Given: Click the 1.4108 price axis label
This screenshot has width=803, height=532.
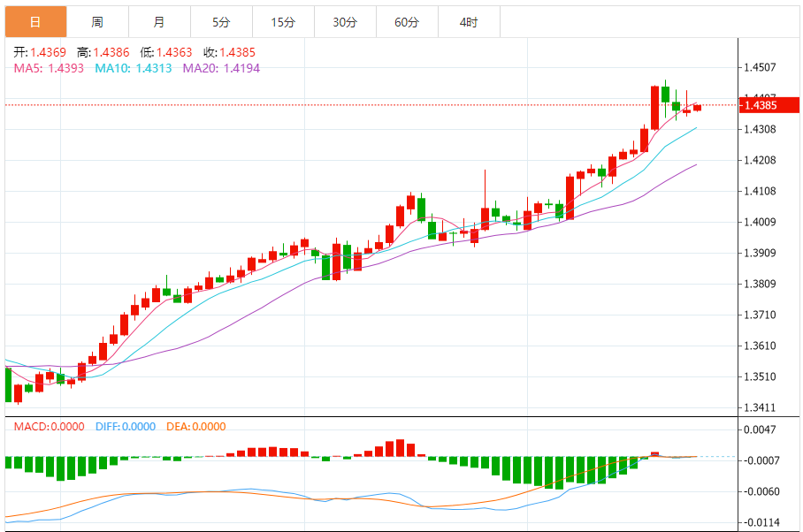Looking at the screenshot, I should click(760, 191).
